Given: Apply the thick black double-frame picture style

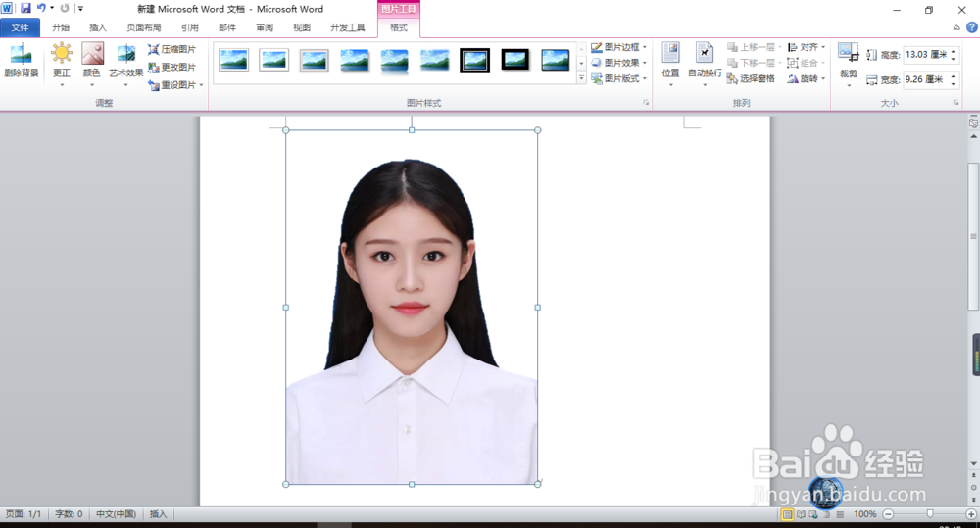Looking at the screenshot, I should point(474,60).
